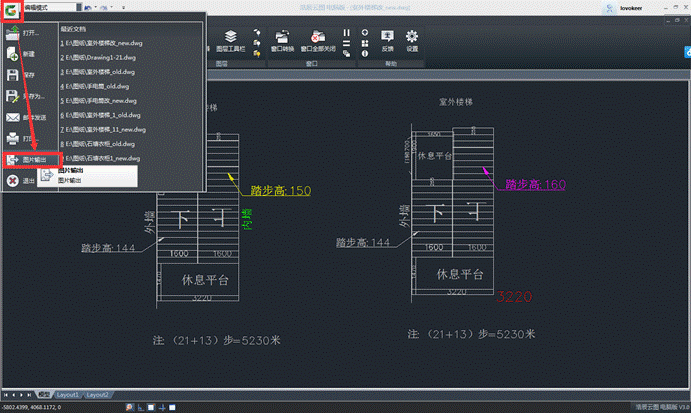The height and width of the screenshot is (413, 691).
Task: Click the 打印 printer icon
Action: click(x=14, y=138)
